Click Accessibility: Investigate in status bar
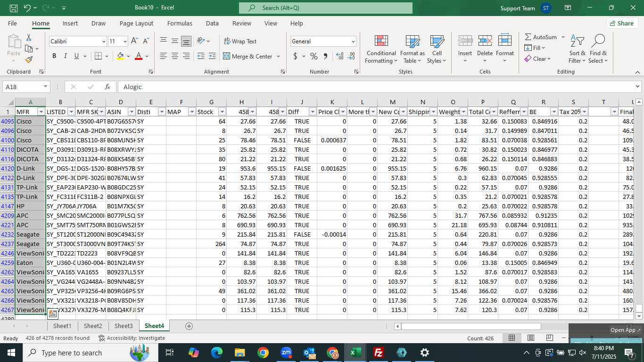The height and width of the screenshot is (362, 644). tap(132, 338)
